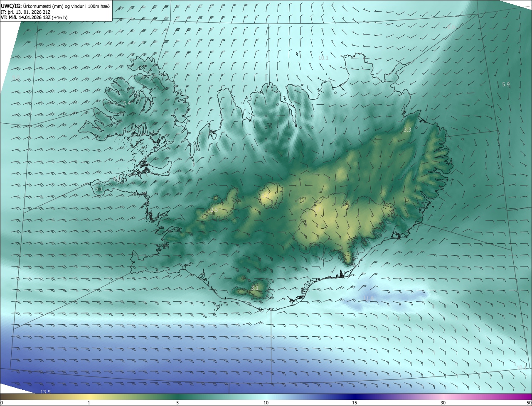
Task: Select the "IT: þri. 13. 01. 2026 21Z" line
Action: [x=25, y=12]
